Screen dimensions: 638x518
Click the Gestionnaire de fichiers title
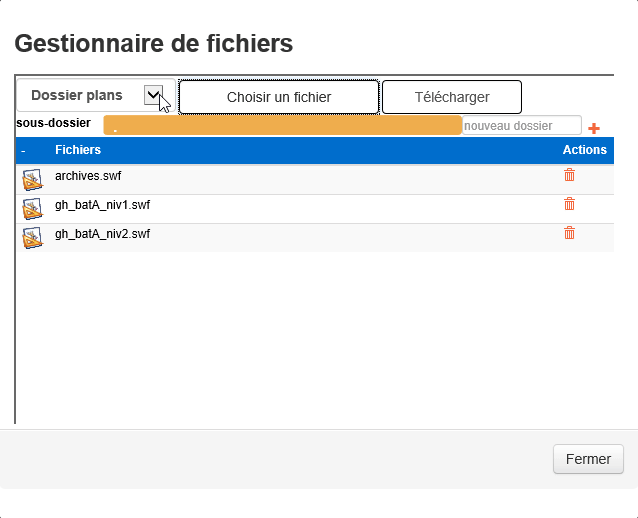(x=153, y=43)
